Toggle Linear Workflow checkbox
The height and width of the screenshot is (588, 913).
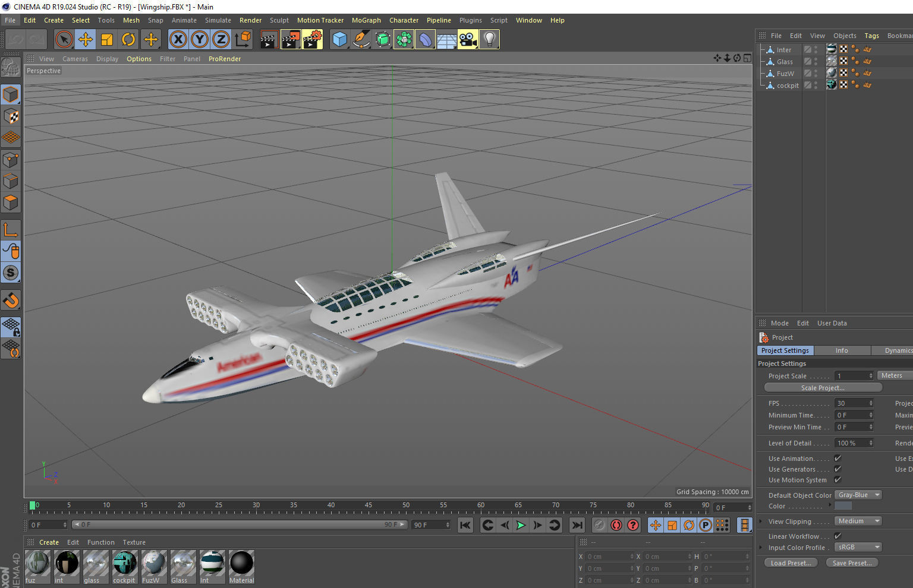pyautogui.click(x=838, y=536)
